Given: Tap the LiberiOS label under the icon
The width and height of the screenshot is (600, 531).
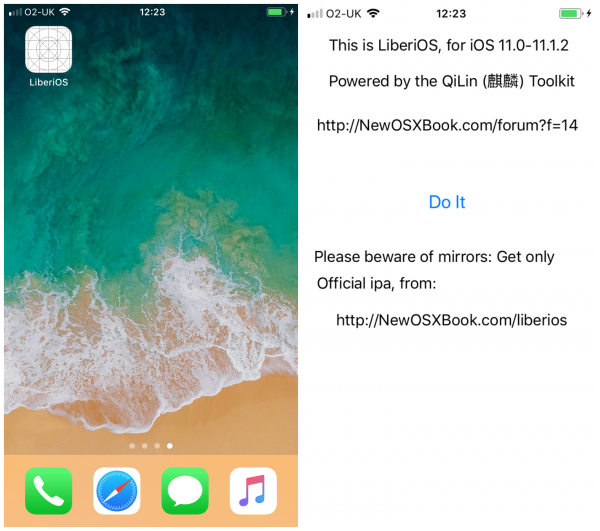Looking at the screenshot, I should coord(49,82).
